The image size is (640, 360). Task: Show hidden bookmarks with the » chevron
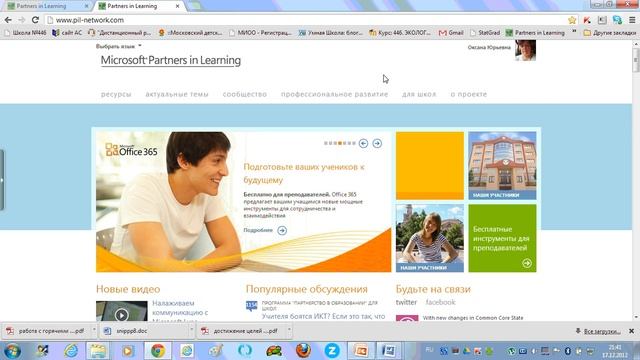click(x=574, y=32)
